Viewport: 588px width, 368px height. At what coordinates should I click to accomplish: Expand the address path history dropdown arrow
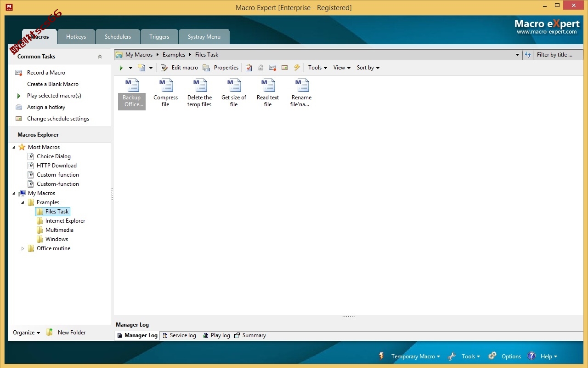pyautogui.click(x=518, y=55)
